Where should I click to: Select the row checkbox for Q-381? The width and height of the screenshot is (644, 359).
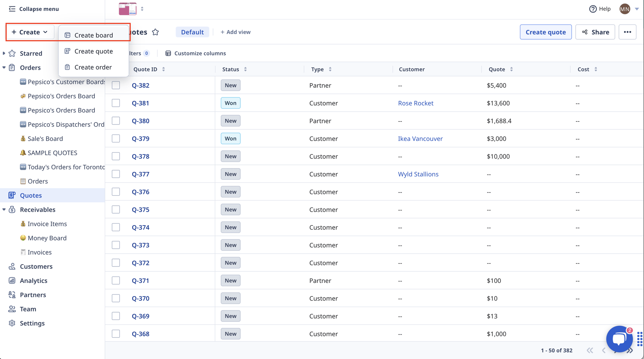[116, 103]
